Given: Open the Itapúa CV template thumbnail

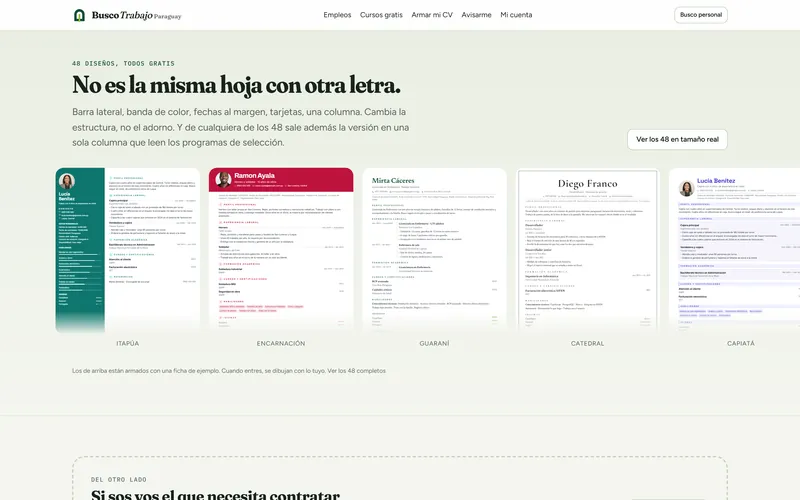Looking at the screenshot, I should [128, 250].
